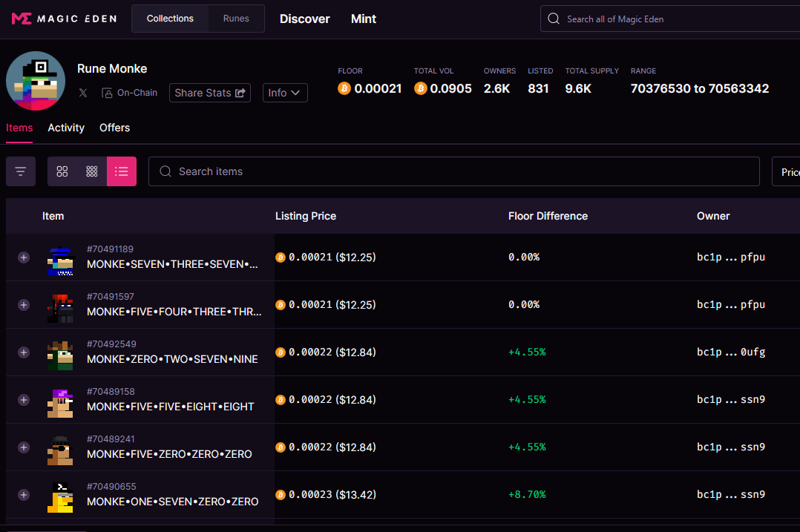The image size is (800, 532).
Task: Click owner bc1p...ssn9 in #70489158 row
Action: 730,399
